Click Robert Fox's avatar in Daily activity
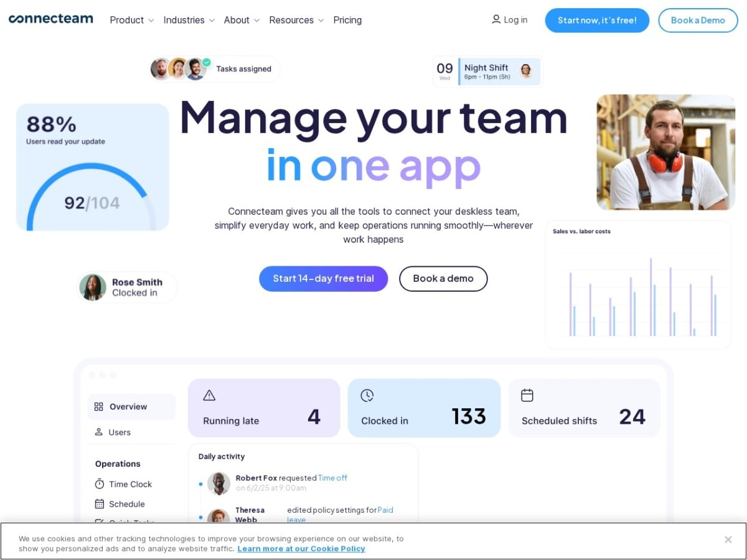 [x=218, y=483]
